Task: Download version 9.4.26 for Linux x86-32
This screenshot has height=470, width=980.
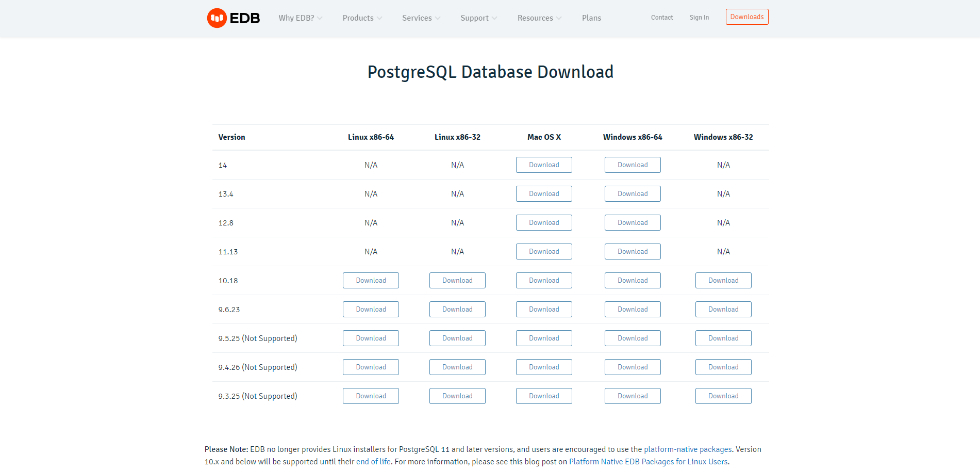Action: (x=457, y=367)
